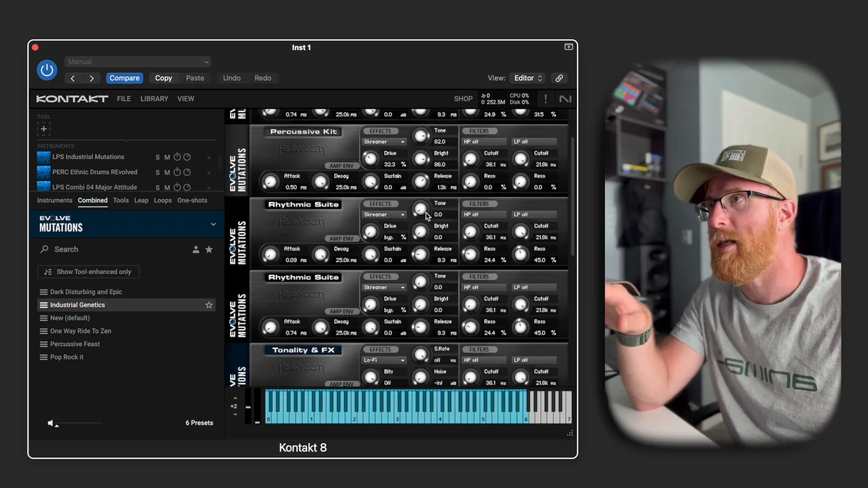Click the Paste button
The image size is (868, 488).
tap(195, 78)
